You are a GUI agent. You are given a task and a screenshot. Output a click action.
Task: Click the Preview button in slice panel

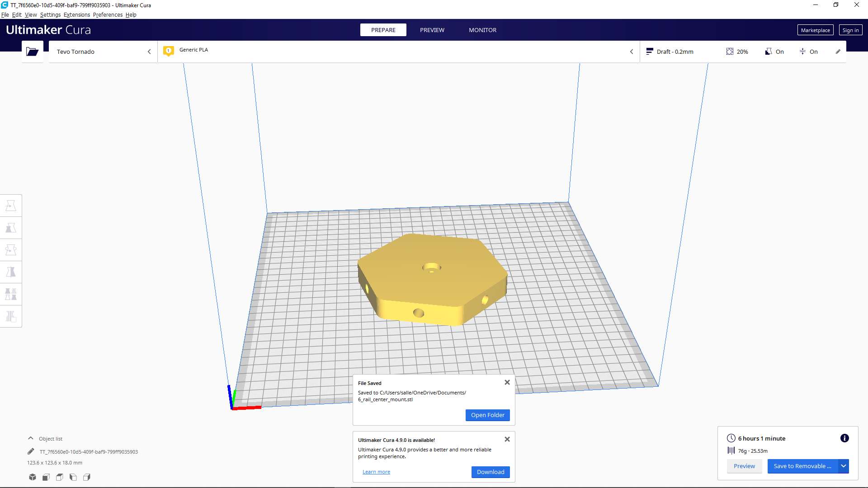click(x=744, y=466)
